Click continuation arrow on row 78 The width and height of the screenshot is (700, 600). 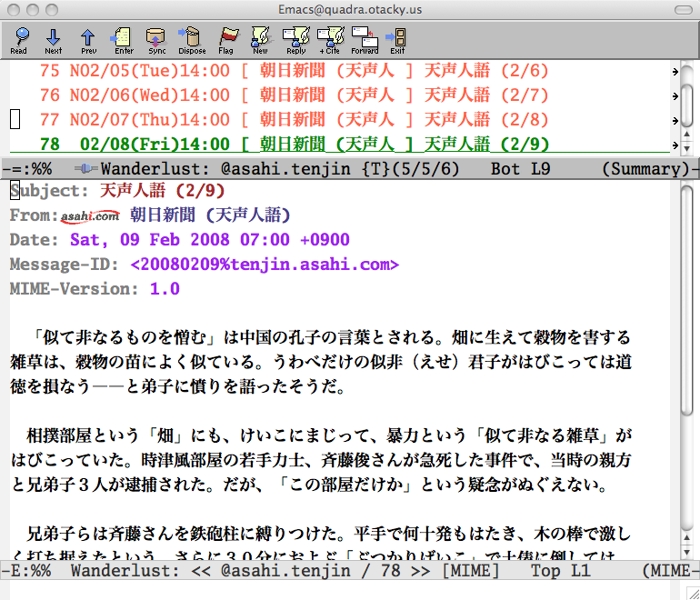[675, 145]
